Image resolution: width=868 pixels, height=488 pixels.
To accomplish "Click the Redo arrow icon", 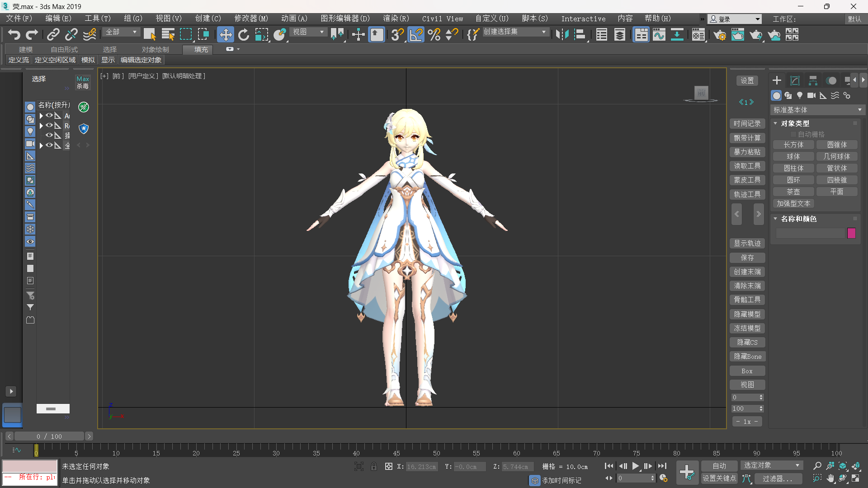I will pos(32,35).
